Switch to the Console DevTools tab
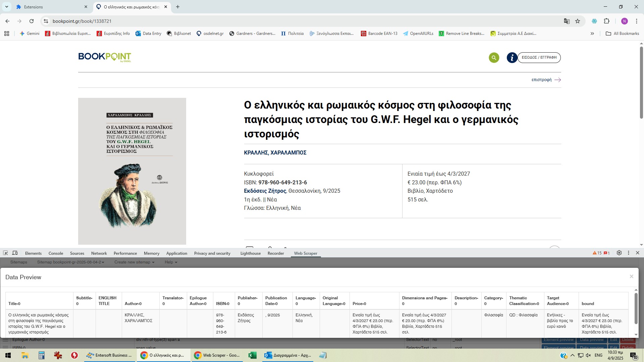The height and width of the screenshot is (362, 644). click(56, 253)
